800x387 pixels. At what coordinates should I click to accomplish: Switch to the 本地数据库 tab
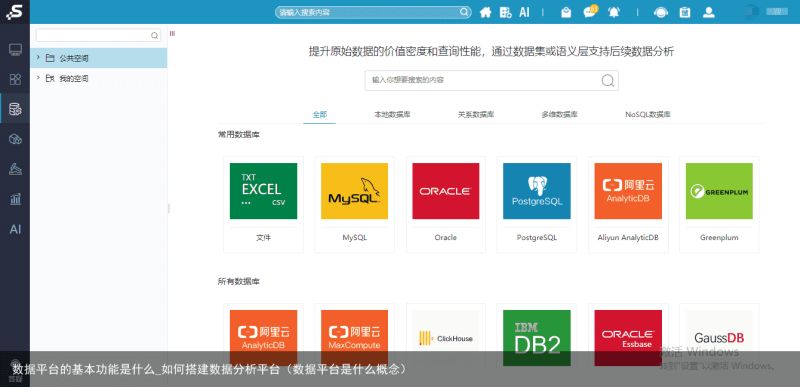[x=392, y=115]
